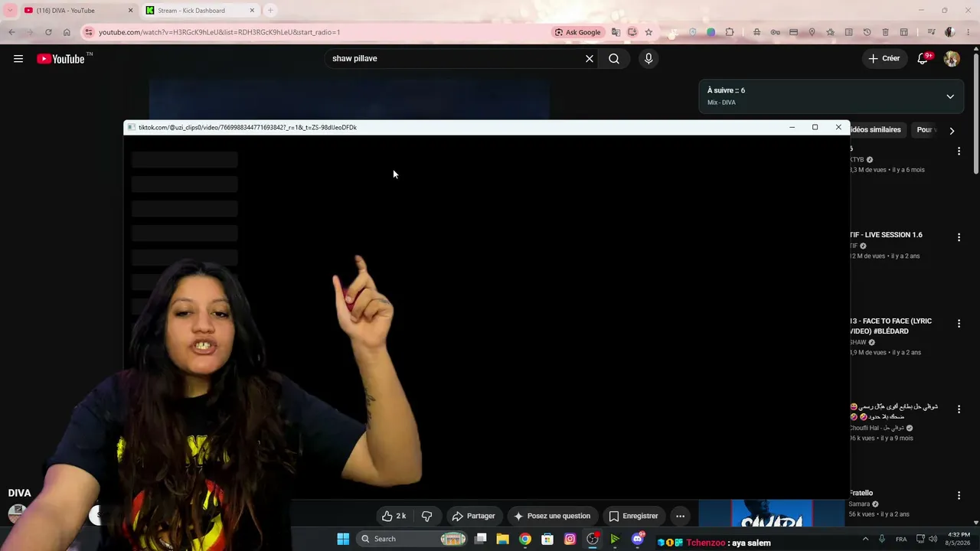Open Discord from the taskbar
Viewport: 980px width, 551px height.
[x=637, y=539]
